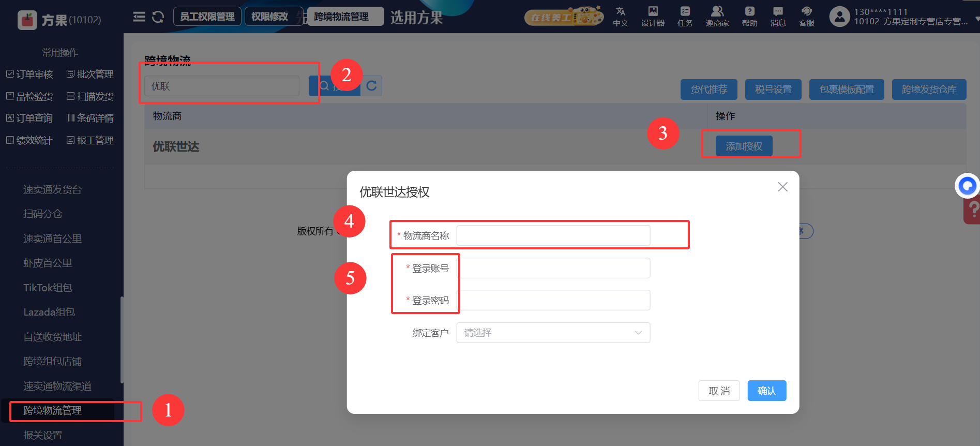The width and height of the screenshot is (980, 446).
Task: Open 自送收货地址 in the sidebar
Action: (53, 337)
